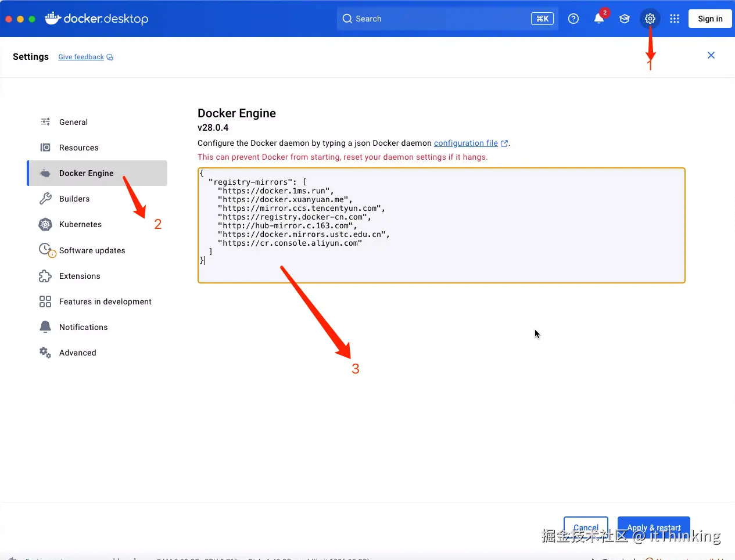Viewport: 735px width, 560px height.
Task: Open Features in development section
Action: click(97, 301)
